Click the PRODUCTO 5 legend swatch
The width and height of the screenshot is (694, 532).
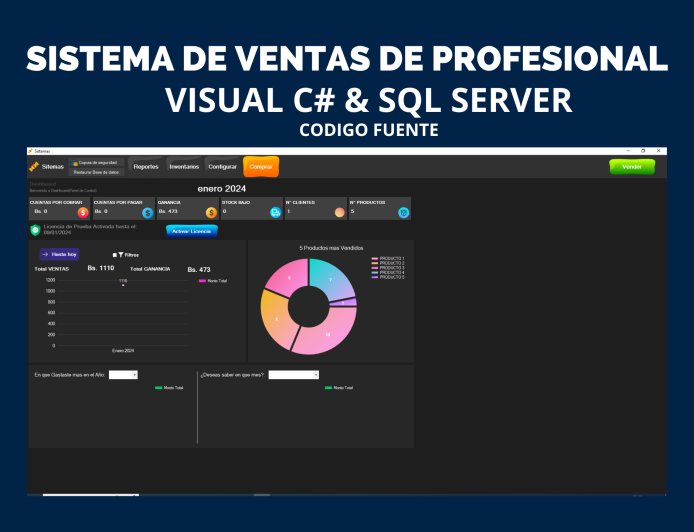pyautogui.click(x=375, y=278)
